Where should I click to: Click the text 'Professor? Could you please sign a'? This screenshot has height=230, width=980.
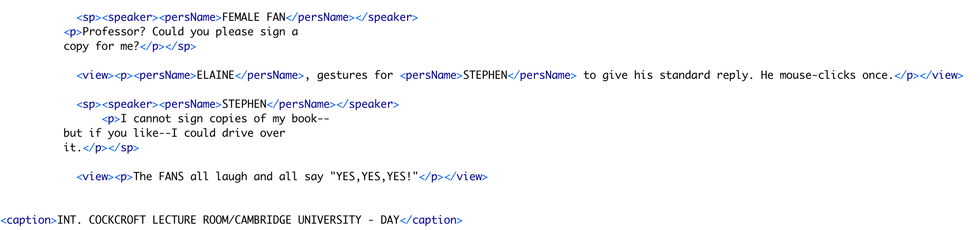(190, 32)
